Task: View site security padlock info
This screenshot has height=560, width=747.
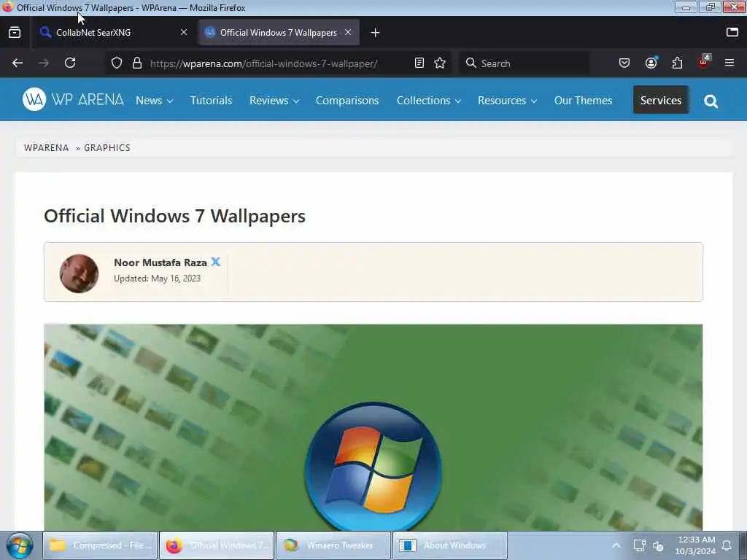Action: 137,63
